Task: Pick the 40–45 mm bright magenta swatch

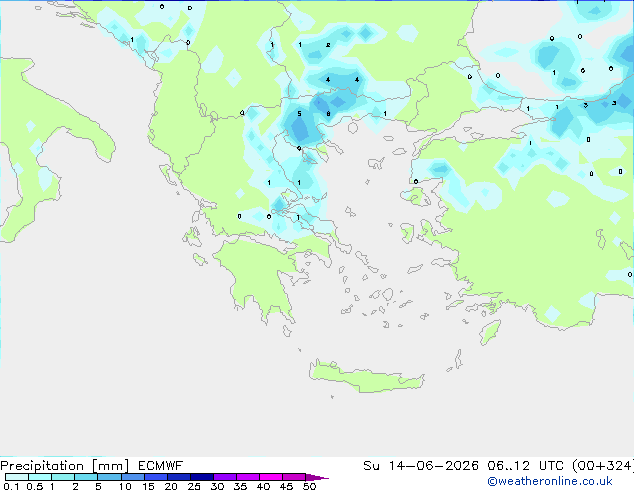Action: pos(271,477)
